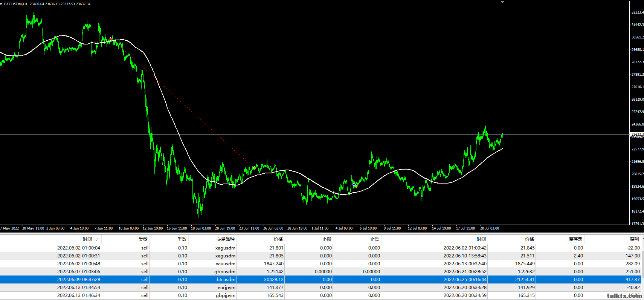Image resolution: width=644 pixels, height=300 pixels.
Task: Click the close time 2022.06.13 00:32:40
Action: point(465,263)
